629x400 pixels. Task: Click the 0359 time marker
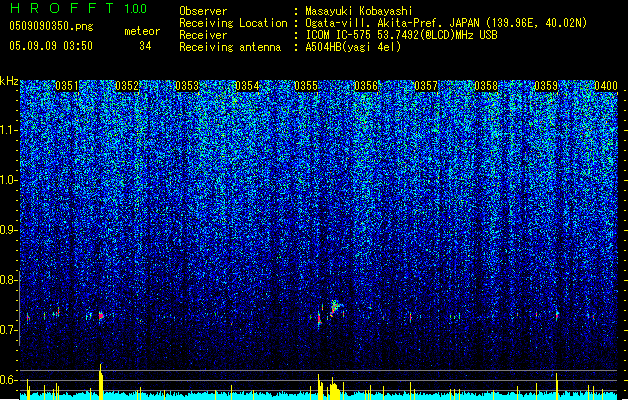pyautogui.click(x=546, y=86)
